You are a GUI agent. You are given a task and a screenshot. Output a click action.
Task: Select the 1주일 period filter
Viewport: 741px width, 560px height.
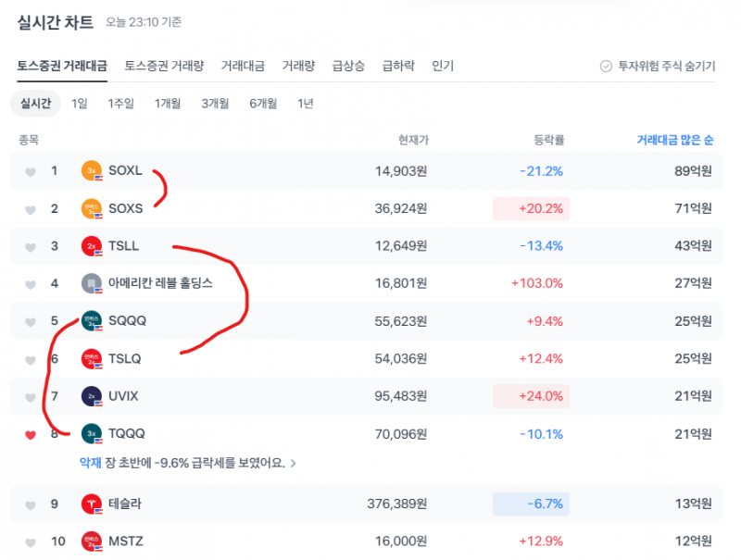[121, 104]
